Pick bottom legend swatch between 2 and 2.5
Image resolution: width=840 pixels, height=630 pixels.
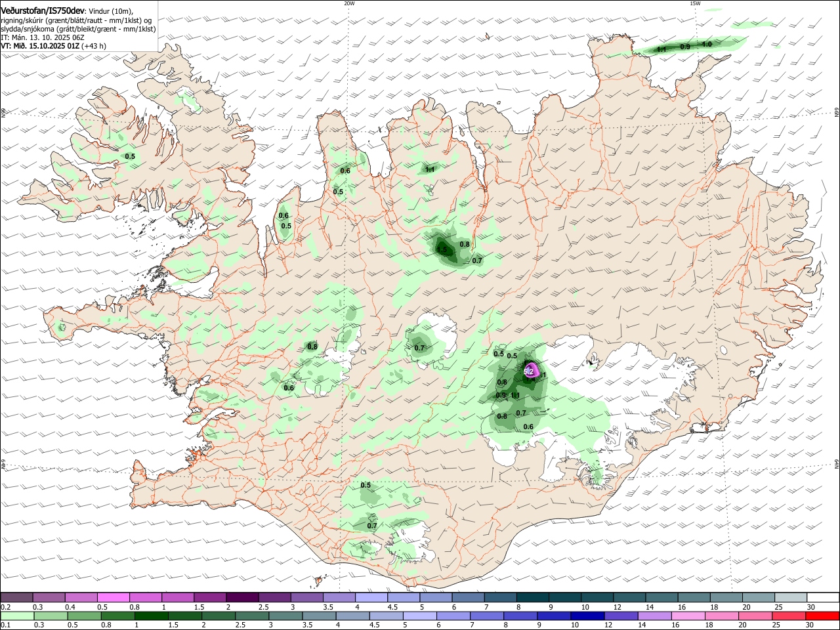218,616
